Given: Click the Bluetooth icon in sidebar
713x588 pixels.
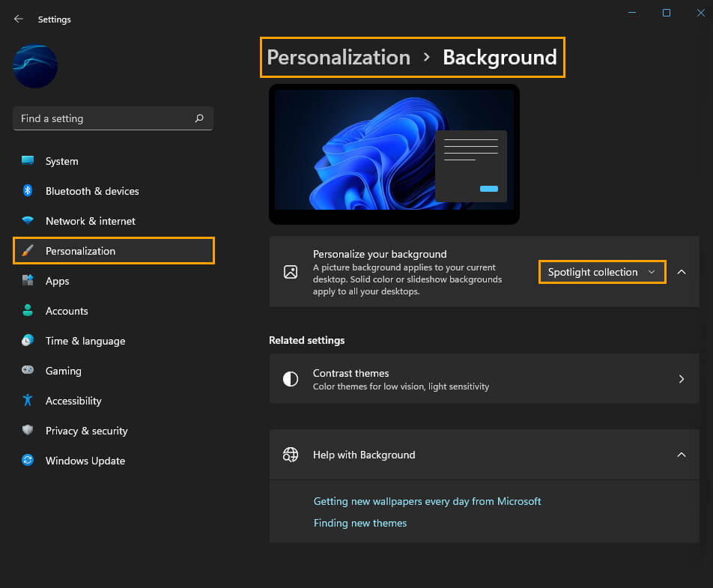Looking at the screenshot, I should click(28, 190).
